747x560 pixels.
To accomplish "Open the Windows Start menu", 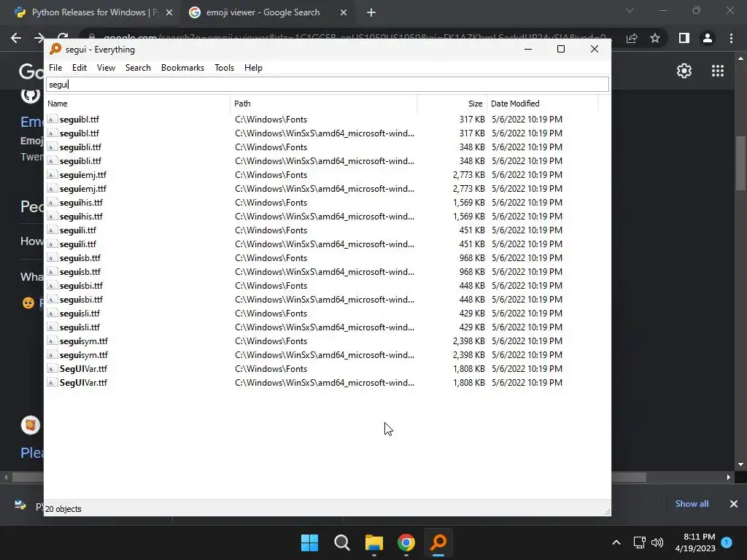I will pyautogui.click(x=309, y=542).
